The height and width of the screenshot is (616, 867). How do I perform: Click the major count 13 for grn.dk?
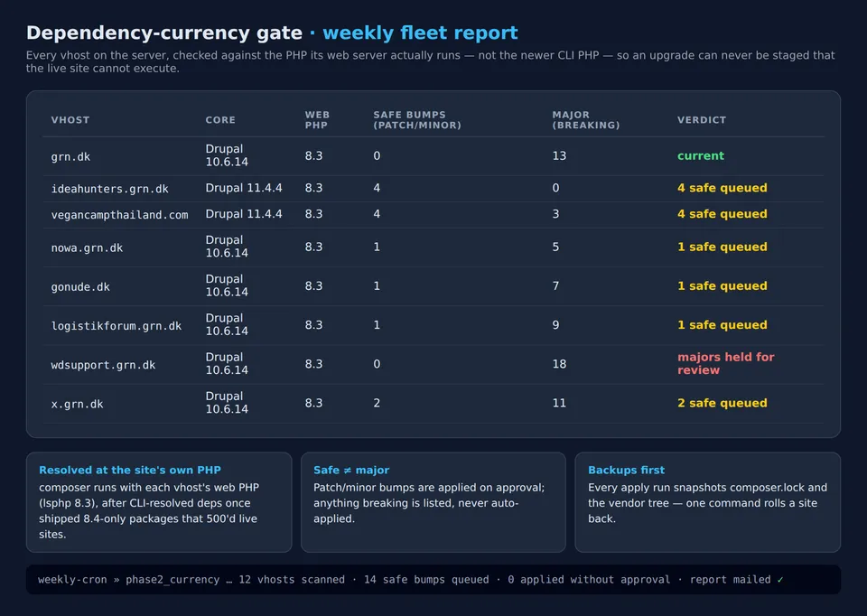coord(559,156)
